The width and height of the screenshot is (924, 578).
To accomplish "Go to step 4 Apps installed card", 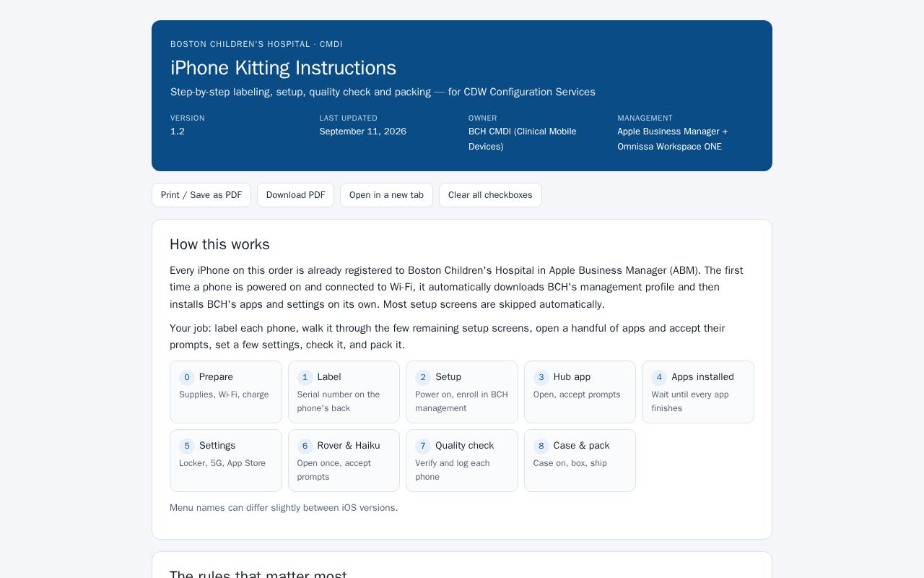I will point(698,392).
